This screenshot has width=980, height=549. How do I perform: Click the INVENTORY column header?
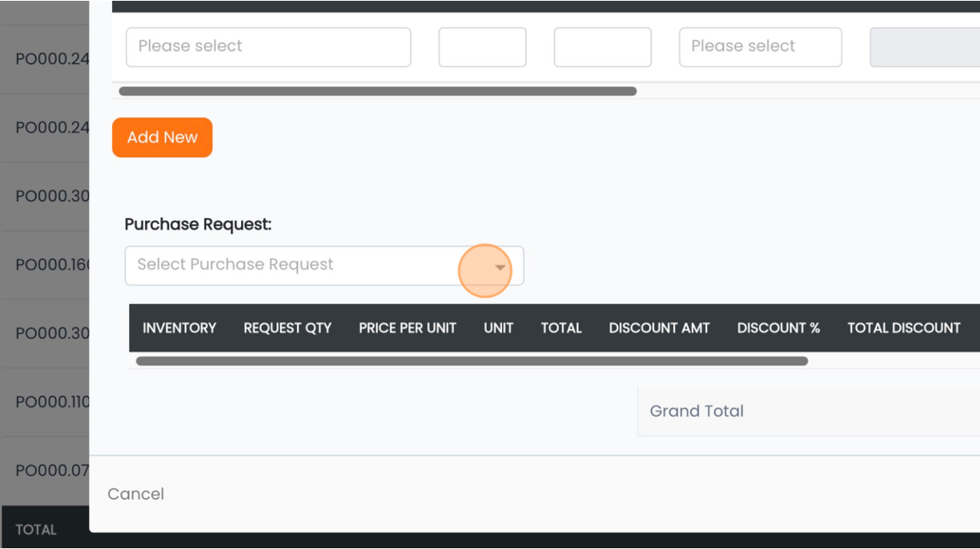click(179, 328)
